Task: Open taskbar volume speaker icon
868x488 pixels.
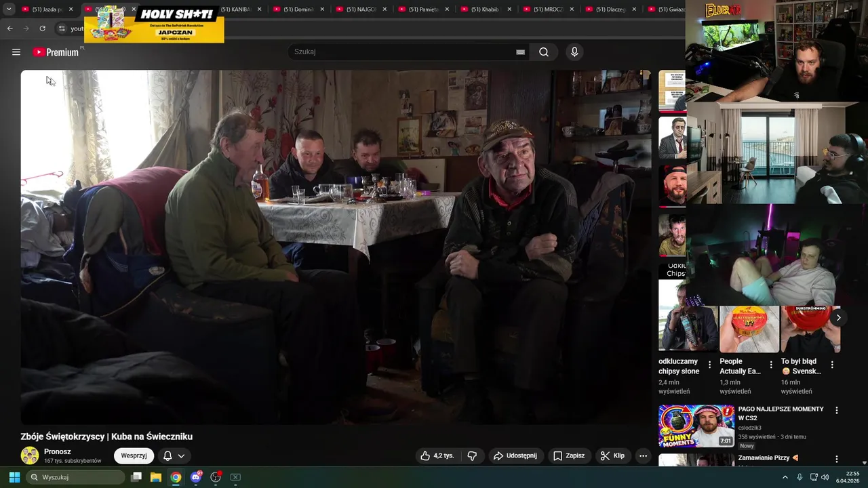Action: (825, 477)
